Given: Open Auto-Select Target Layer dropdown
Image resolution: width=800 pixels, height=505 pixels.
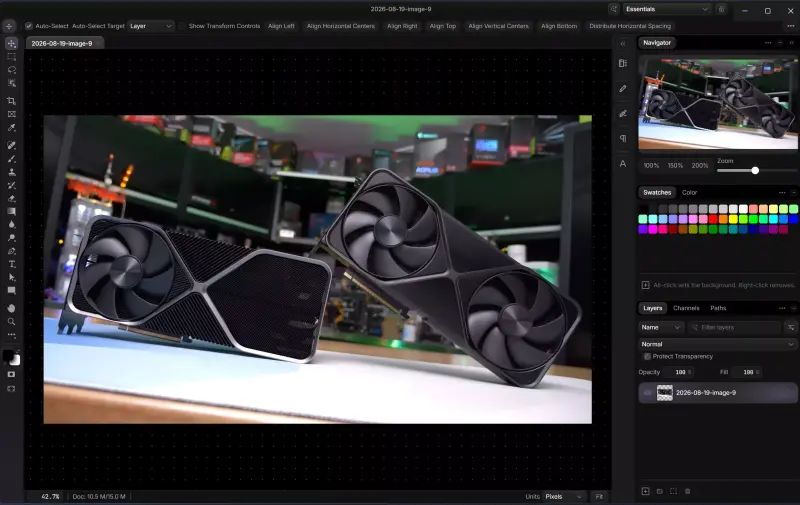Looking at the screenshot, I should coord(151,26).
